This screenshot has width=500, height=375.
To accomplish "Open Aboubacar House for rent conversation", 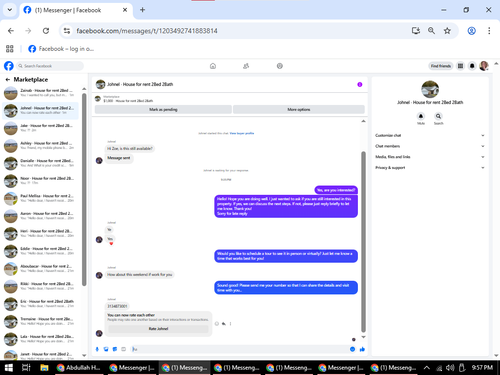I will (x=40, y=269).
